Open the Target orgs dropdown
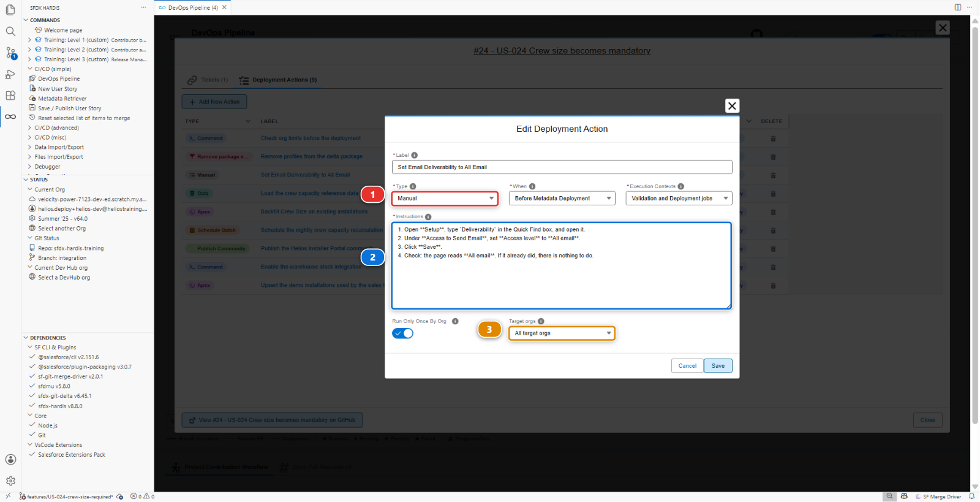 [562, 333]
